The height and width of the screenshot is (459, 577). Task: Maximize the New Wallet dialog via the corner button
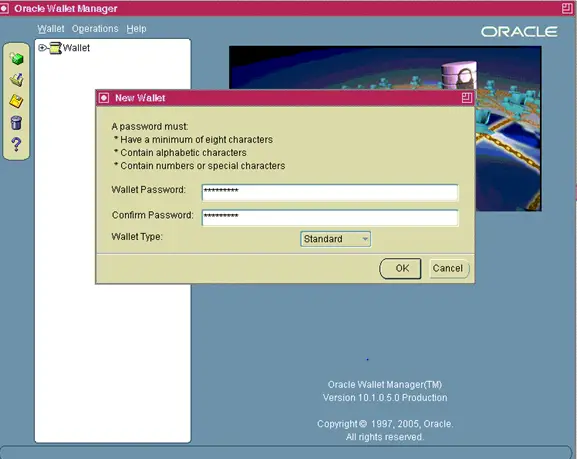click(467, 98)
